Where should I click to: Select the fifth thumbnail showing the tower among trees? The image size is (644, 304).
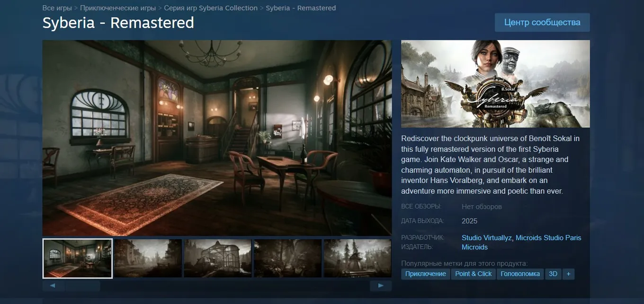tap(358, 258)
